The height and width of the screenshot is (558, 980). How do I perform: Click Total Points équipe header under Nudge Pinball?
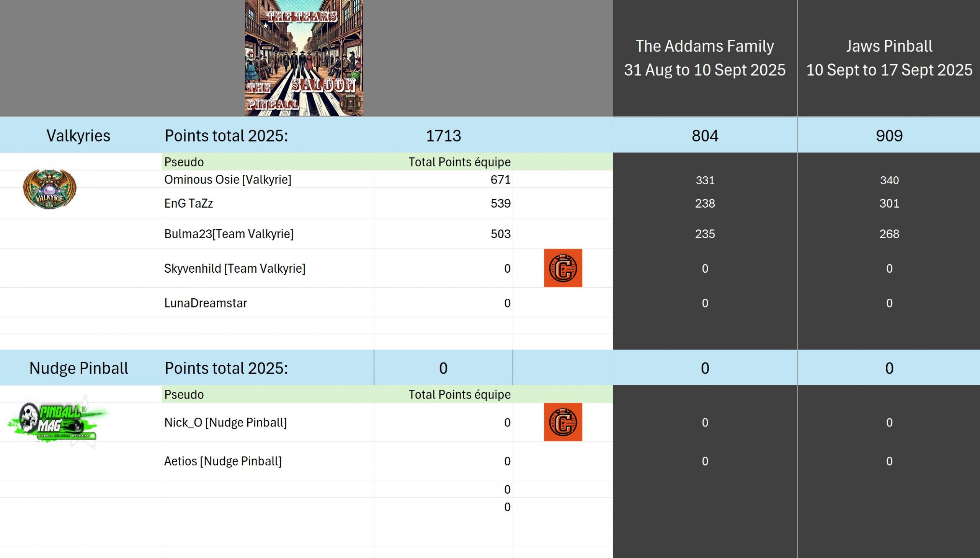tap(459, 394)
